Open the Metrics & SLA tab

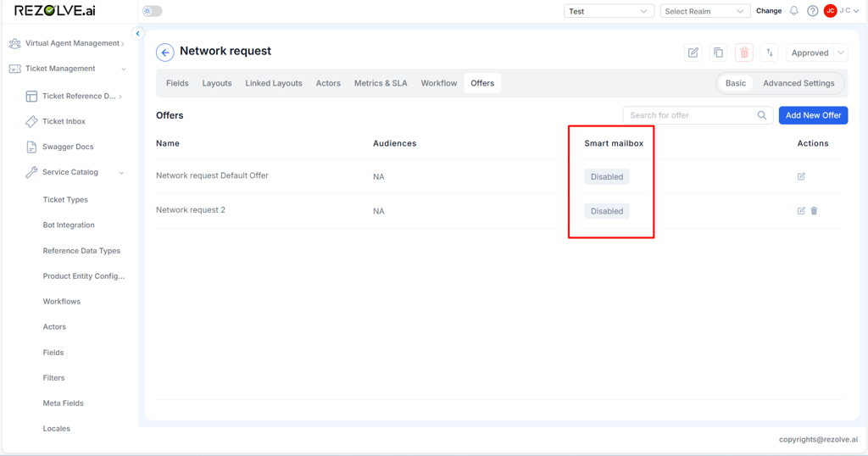click(381, 83)
